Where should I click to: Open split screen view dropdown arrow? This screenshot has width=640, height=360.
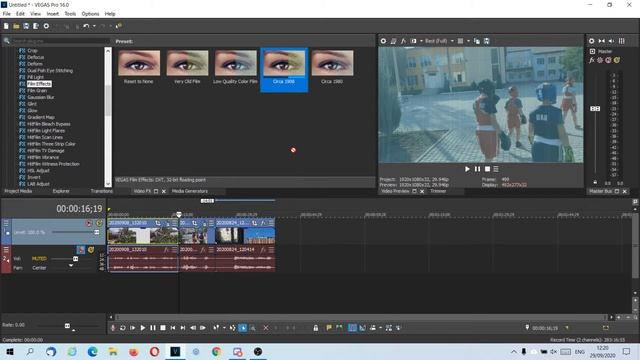click(421, 41)
